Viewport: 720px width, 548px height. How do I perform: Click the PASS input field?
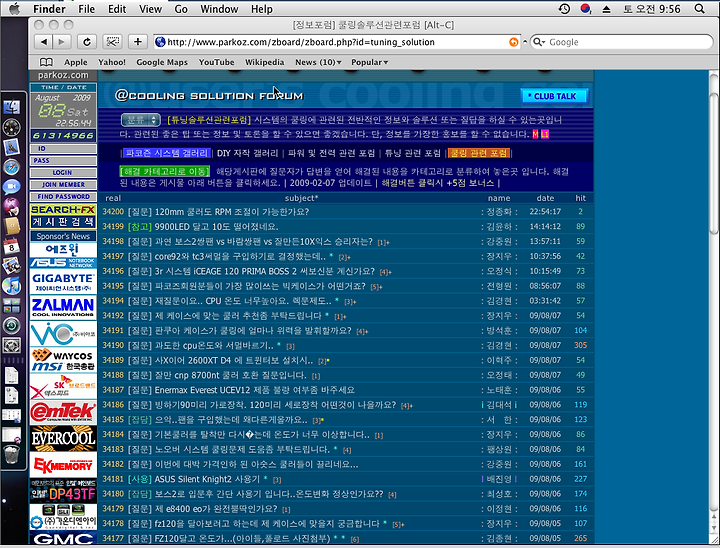[63, 160]
